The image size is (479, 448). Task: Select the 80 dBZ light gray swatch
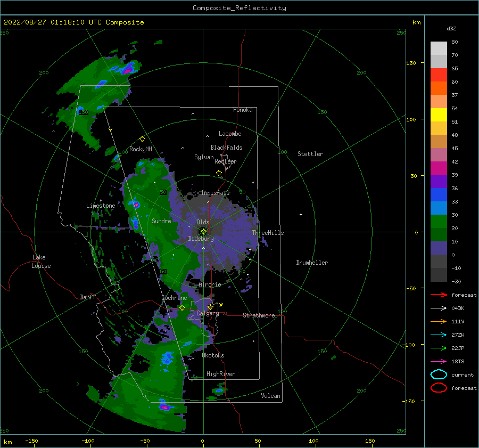439,48
